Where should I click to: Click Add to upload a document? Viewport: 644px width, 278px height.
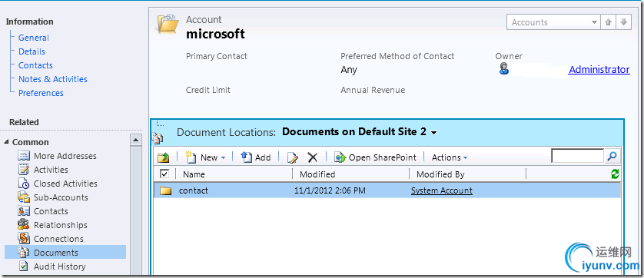(x=255, y=157)
